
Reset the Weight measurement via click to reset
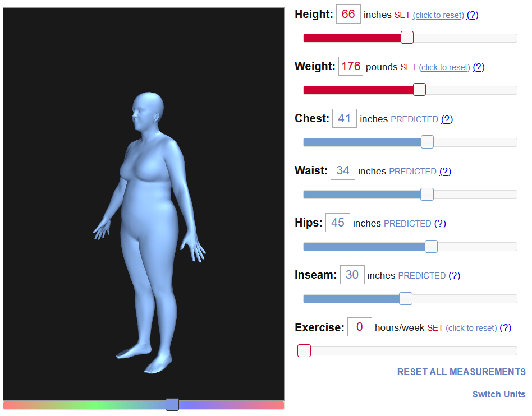(444, 67)
